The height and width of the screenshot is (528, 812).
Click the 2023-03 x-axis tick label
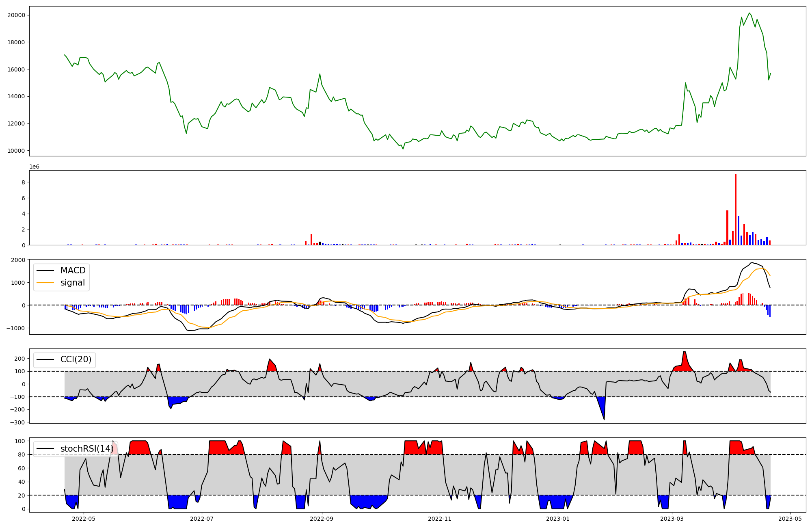click(672, 519)
